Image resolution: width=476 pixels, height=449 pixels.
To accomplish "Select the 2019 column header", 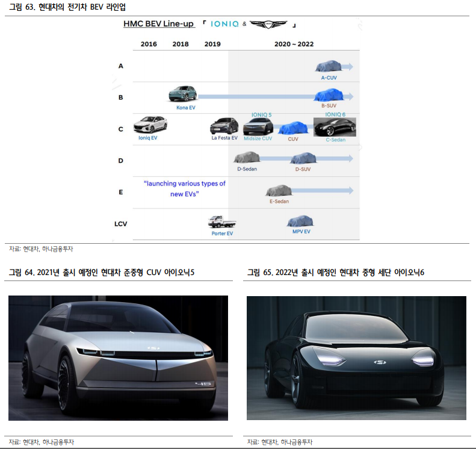I will [x=212, y=44].
